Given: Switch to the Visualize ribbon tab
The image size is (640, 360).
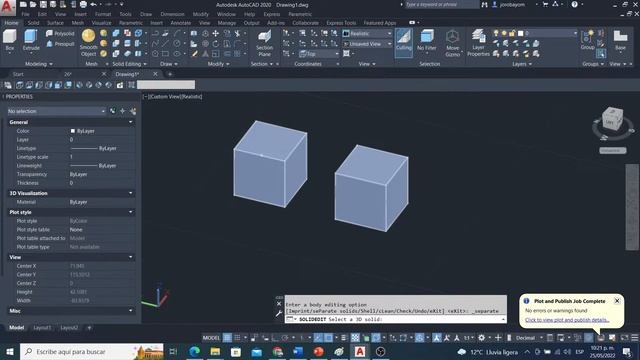Looking at the screenshot, I should 101,23.
